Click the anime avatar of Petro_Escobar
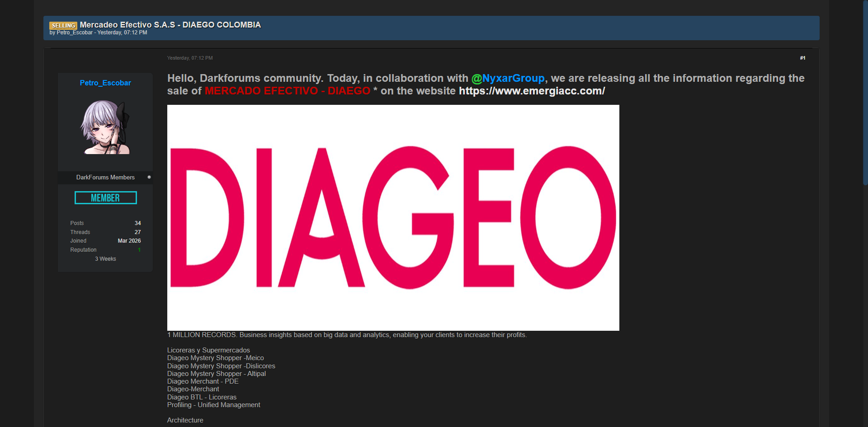868x427 pixels. 105,127
